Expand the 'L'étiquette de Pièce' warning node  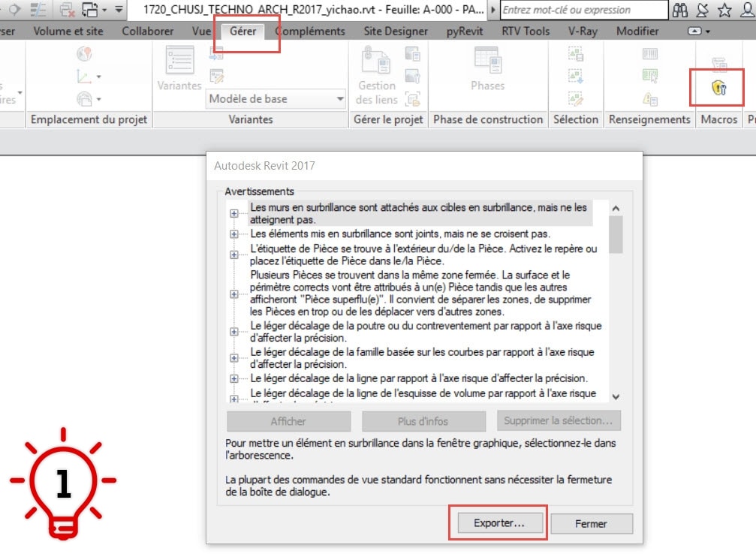pos(233,254)
